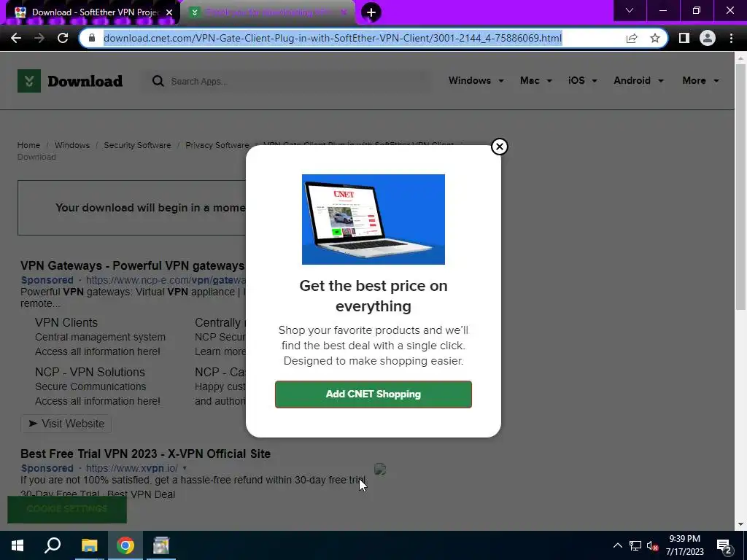This screenshot has height=560, width=747.
Task: Click the search magnifier icon
Action: pyautogui.click(x=158, y=82)
